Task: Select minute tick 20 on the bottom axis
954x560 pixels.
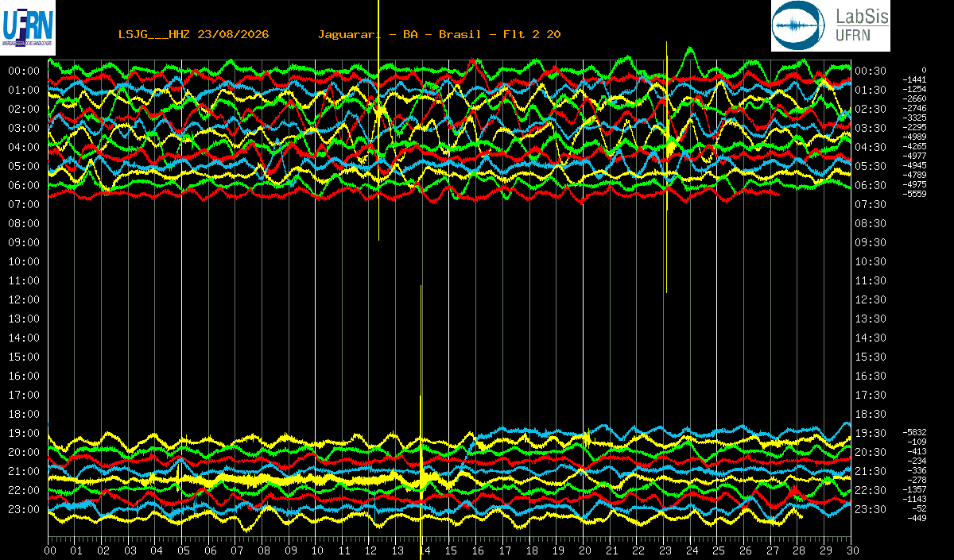Action: coord(584,550)
